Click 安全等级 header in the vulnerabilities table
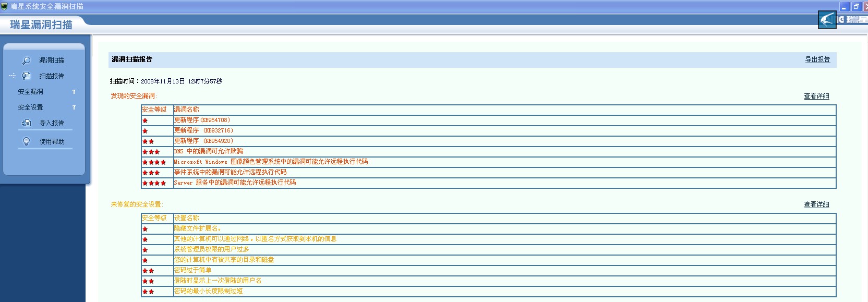The image size is (868, 302). pos(154,110)
